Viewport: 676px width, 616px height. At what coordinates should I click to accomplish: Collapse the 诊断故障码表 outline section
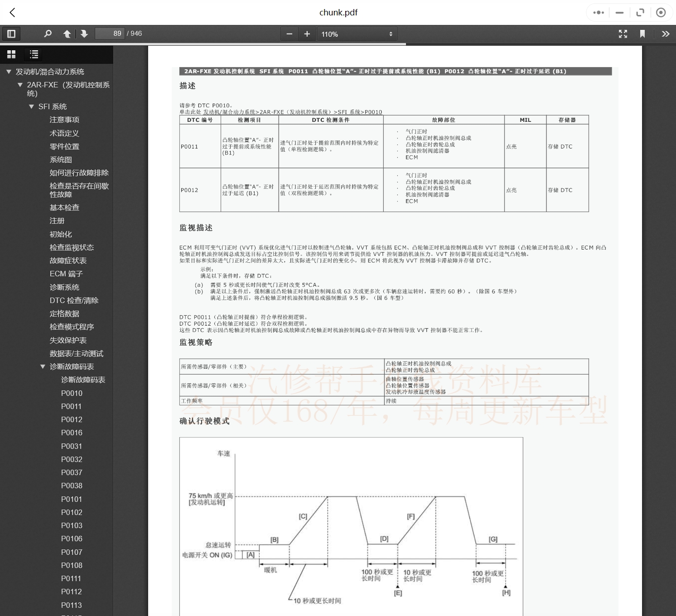(43, 366)
